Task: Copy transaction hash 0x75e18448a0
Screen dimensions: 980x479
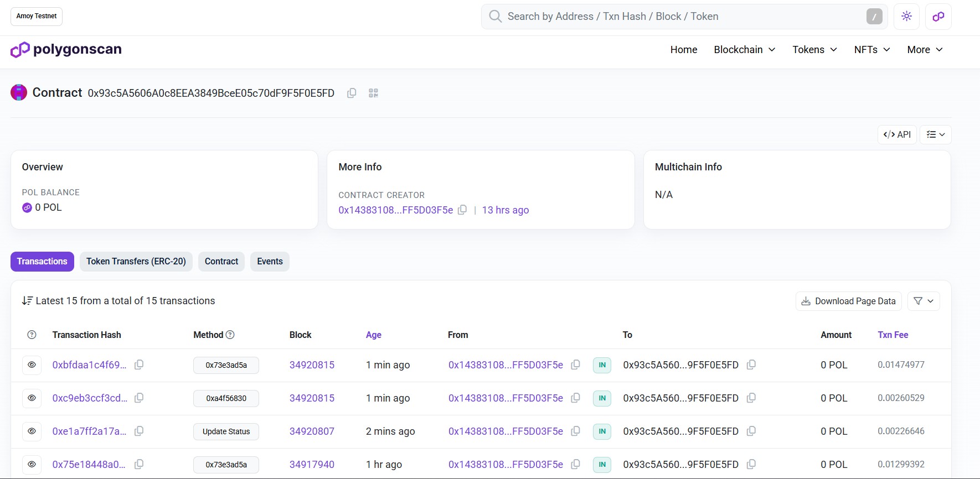Action: tap(139, 464)
